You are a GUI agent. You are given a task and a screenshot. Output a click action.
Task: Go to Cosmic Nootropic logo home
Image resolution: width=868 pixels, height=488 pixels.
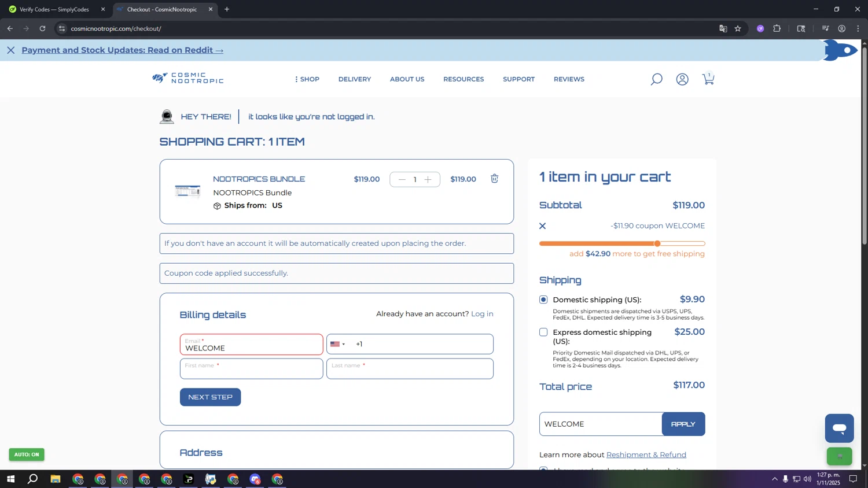click(188, 78)
